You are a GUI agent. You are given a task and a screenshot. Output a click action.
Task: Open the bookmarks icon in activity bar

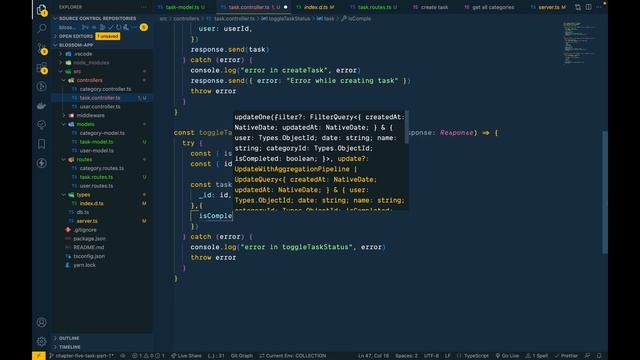point(41,144)
